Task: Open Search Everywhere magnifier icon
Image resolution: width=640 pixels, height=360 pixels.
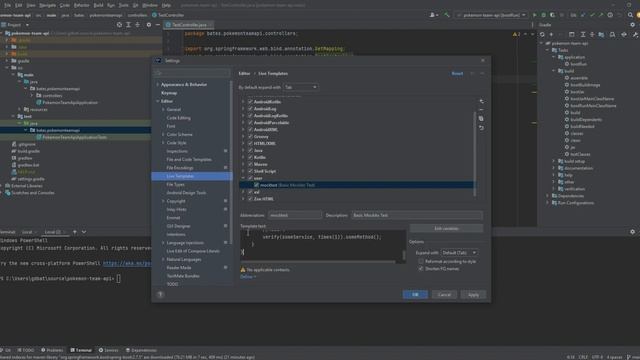Action: pos(630,15)
